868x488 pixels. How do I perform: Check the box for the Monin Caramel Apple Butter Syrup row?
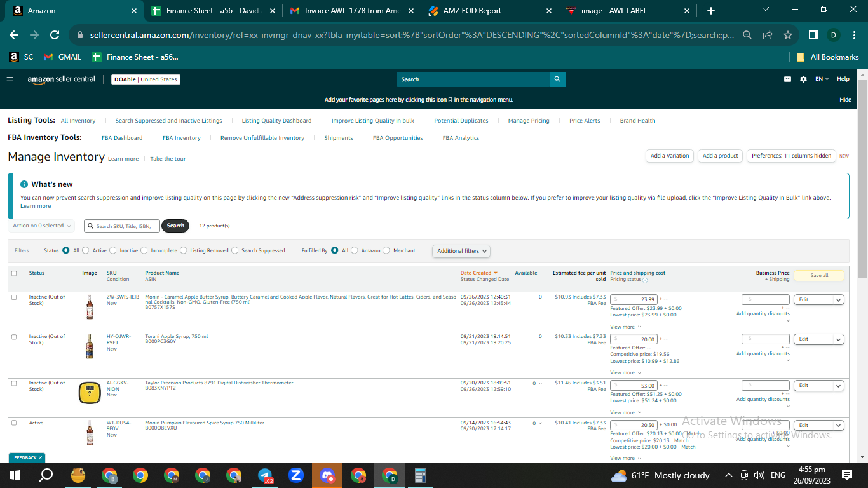tap(14, 297)
